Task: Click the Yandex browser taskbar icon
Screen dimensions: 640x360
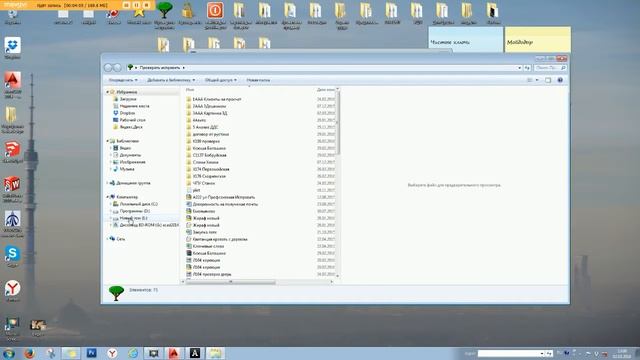Action: click(x=112, y=353)
